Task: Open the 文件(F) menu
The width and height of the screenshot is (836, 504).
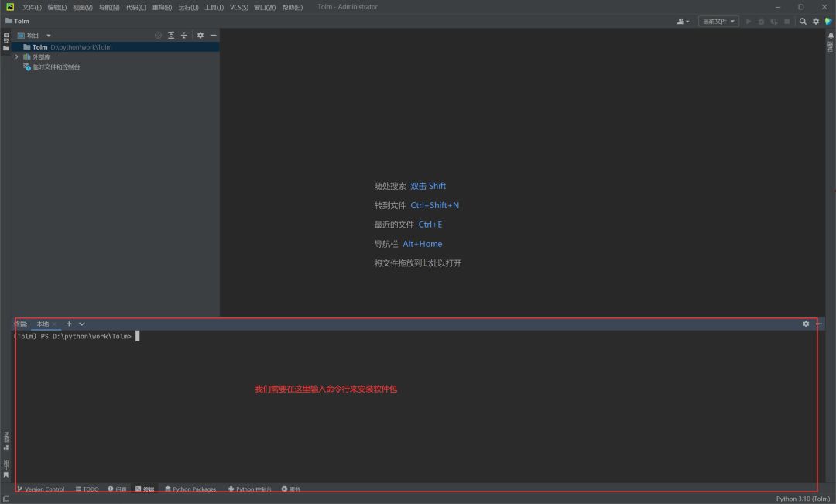Action: pyautogui.click(x=32, y=7)
